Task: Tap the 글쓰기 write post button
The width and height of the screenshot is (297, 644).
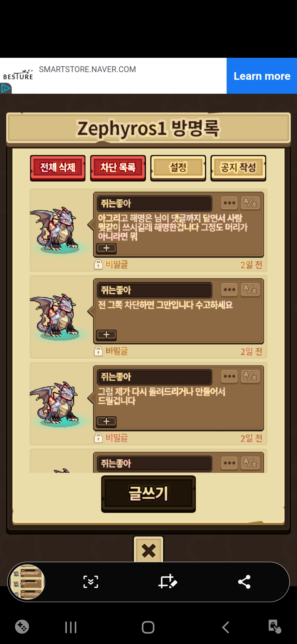Action: pyautogui.click(x=148, y=494)
